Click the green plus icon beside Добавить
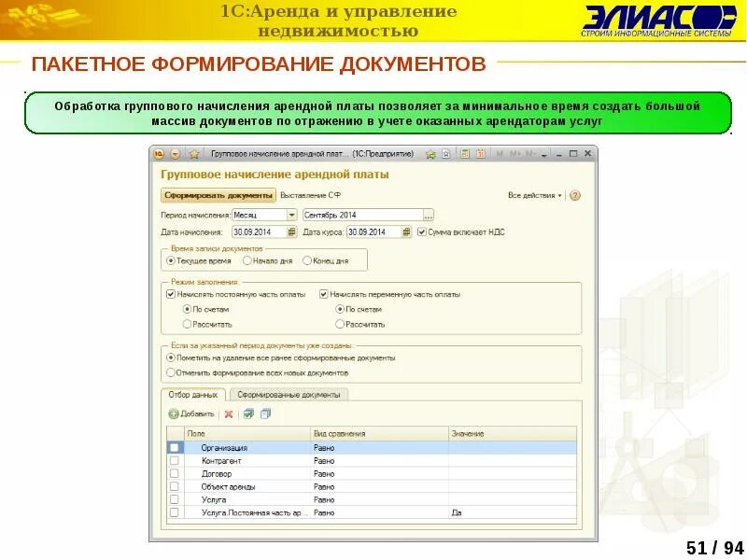The image size is (747, 560). 174,414
